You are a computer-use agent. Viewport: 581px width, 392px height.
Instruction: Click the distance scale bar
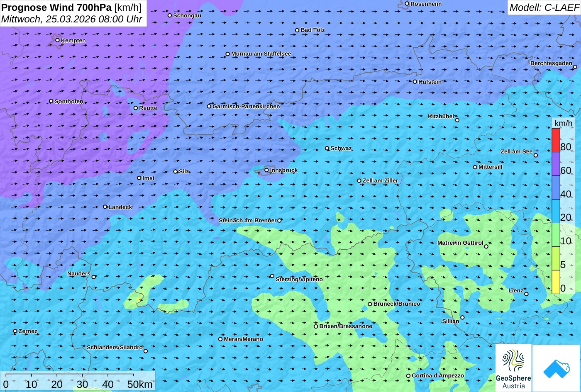coord(69,375)
